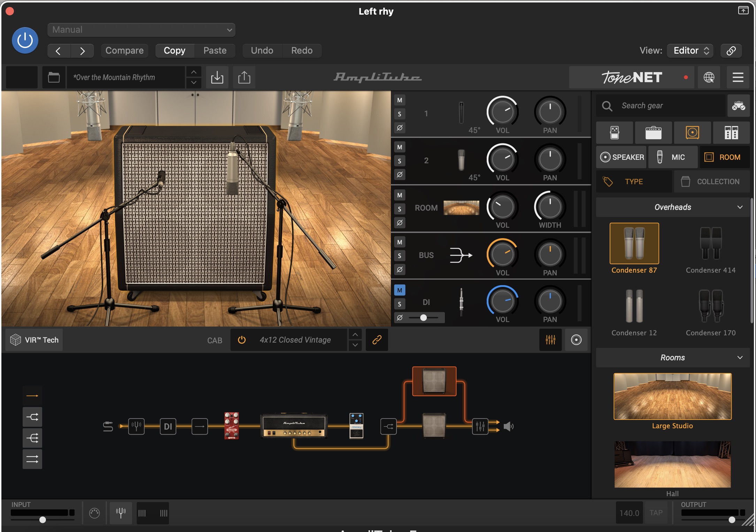
Task: Open the 4x12 Closed Vintage cab selector
Action: coord(295,340)
